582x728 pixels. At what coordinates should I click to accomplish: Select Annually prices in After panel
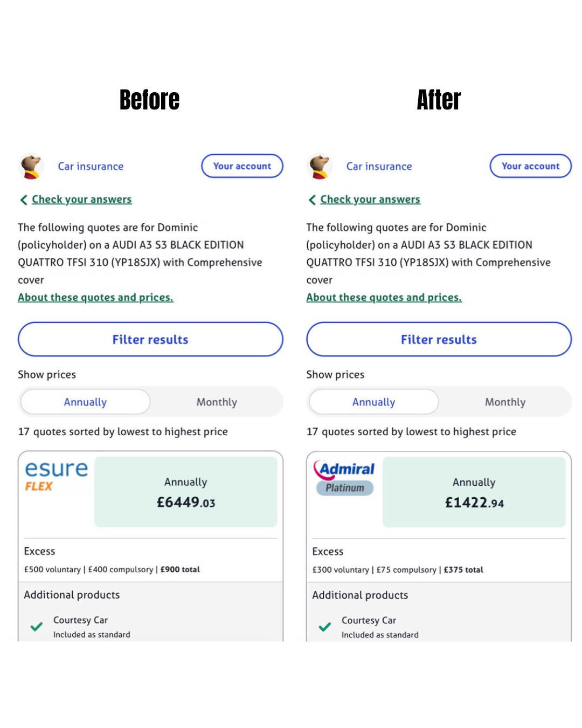pyautogui.click(x=373, y=402)
